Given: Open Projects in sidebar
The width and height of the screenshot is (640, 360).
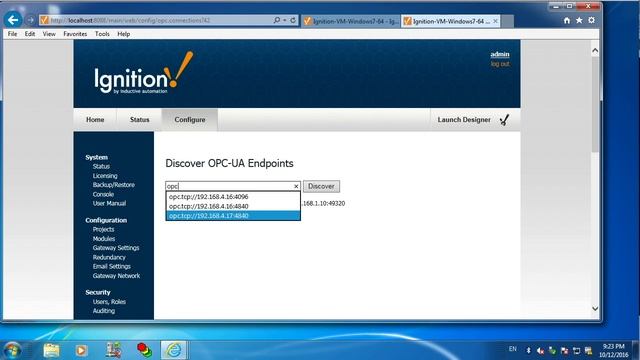Looking at the screenshot, I should (x=103, y=229).
